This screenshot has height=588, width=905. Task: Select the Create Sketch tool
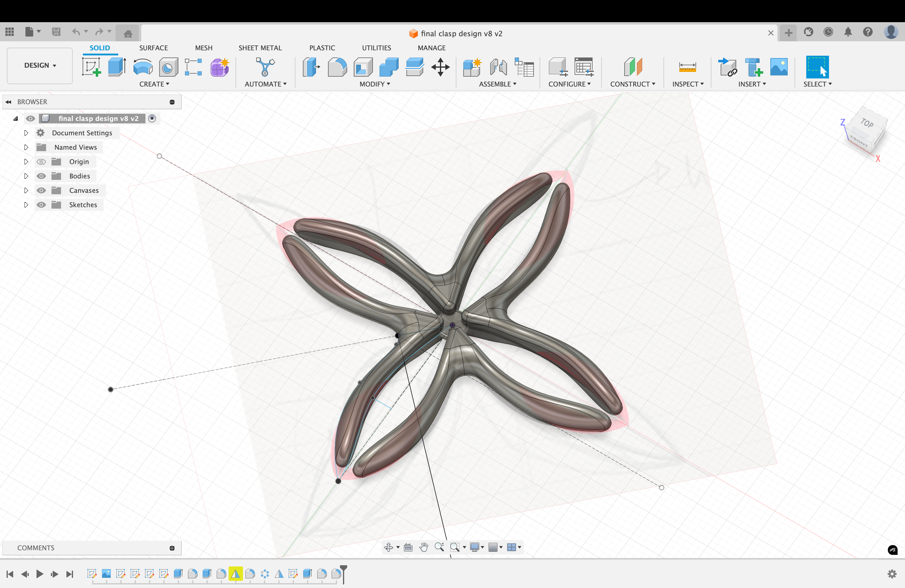(x=91, y=67)
